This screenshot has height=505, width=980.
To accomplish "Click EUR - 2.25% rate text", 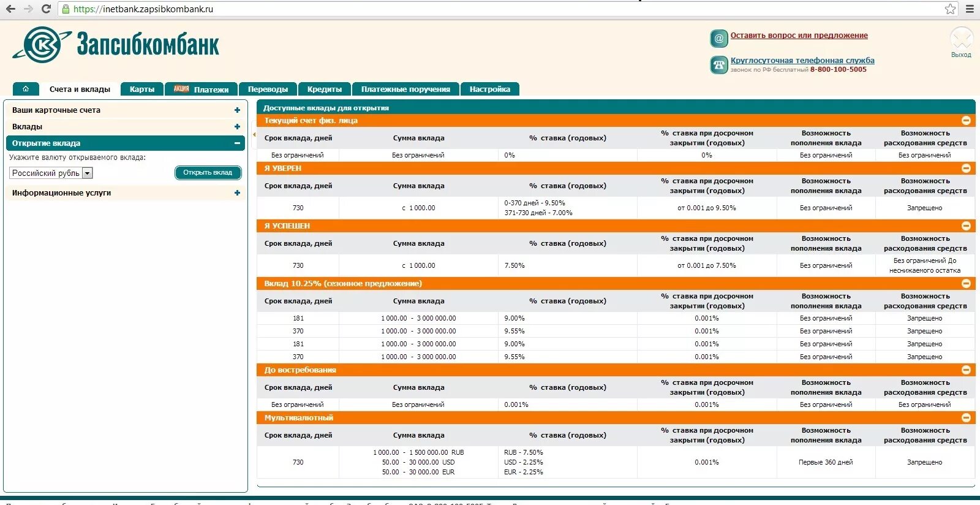I will pyautogui.click(x=524, y=473).
